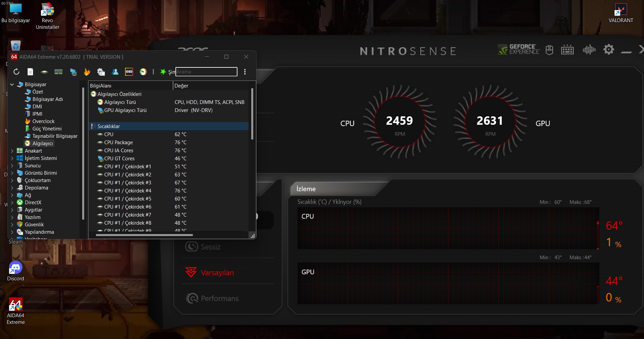Click the GPU fan RPM dial
Viewport: 644px width, 339px height.
[490, 122]
